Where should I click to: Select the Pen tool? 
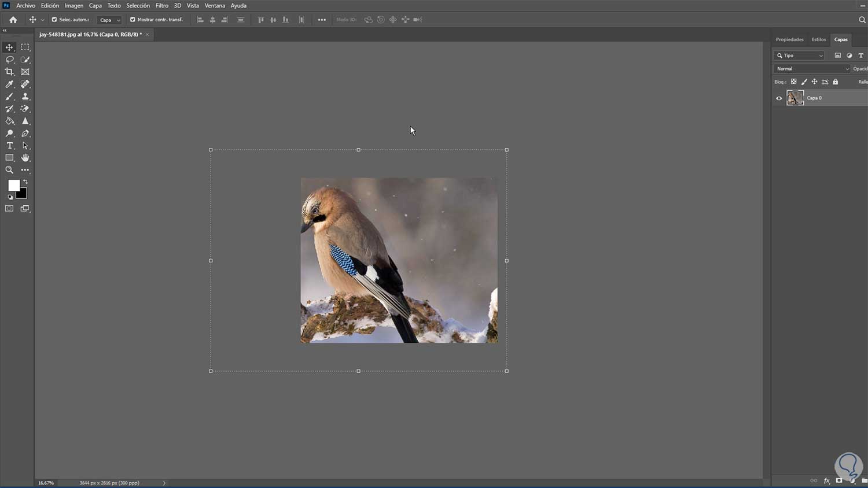[25, 134]
